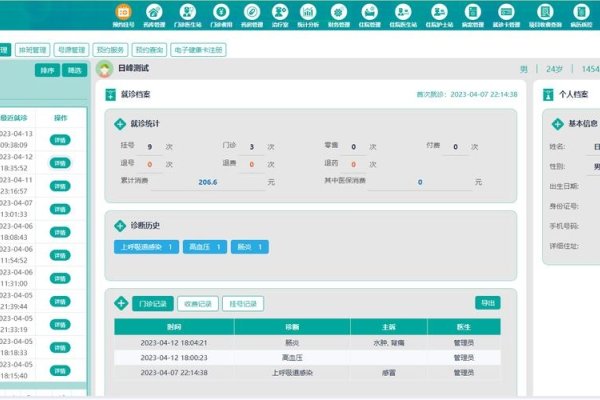Open 详情 for the 04-13 09:38:09 visit
The height and width of the screenshot is (400, 600).
[60, 140]
